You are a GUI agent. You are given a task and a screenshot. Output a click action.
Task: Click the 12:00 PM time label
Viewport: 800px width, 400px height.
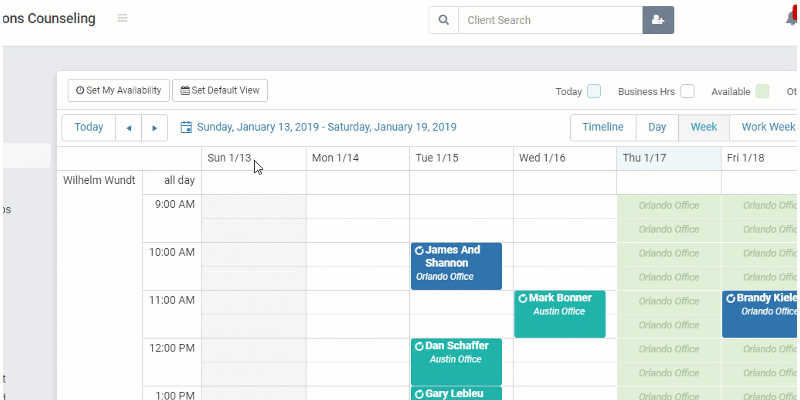pos(172,348)
